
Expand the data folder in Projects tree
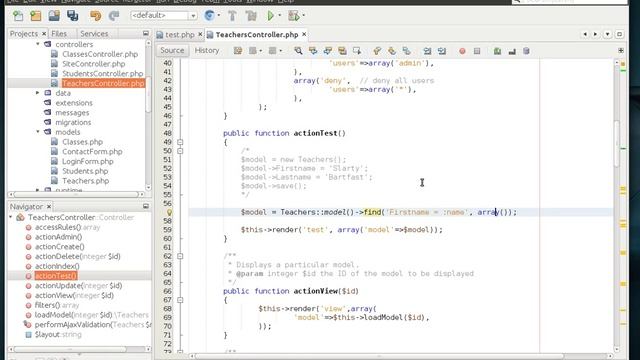(x=38, y=93)
